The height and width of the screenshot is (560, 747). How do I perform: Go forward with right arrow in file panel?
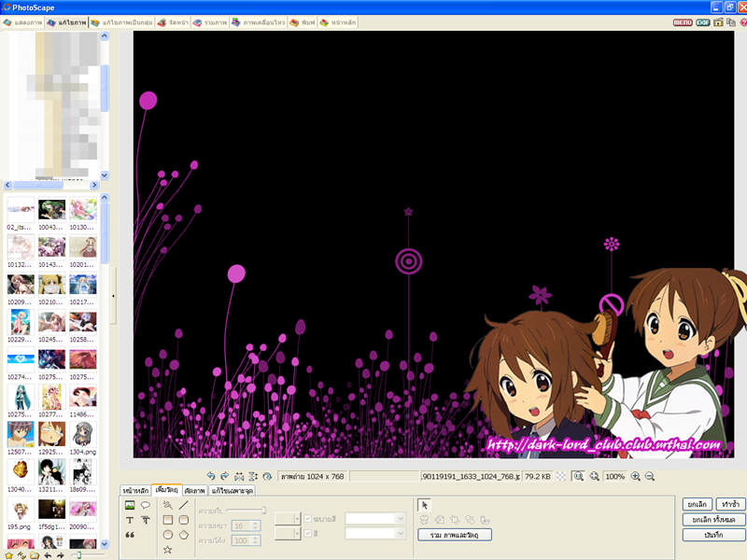[60, 555]
